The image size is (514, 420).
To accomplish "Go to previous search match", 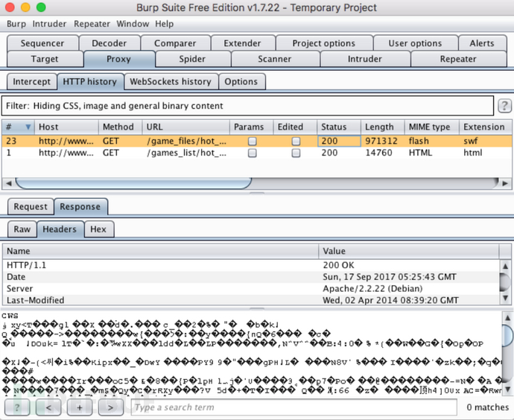I will tap(48, 407).
